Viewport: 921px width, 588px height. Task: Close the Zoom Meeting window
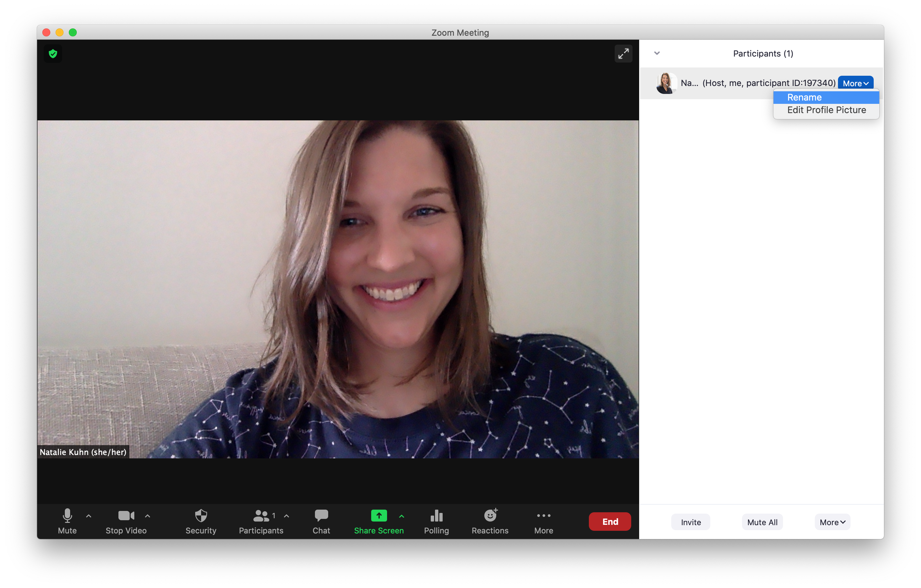tap(46, 32)
